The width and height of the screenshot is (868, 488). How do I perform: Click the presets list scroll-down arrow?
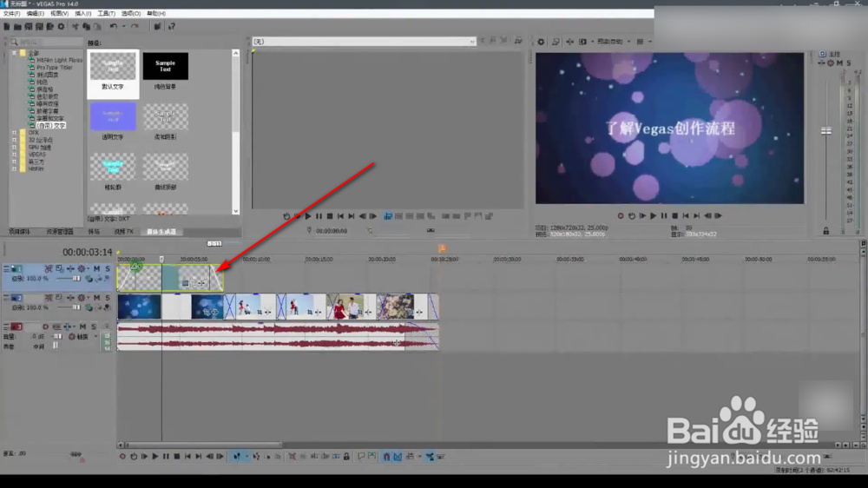tap(236, 211)
